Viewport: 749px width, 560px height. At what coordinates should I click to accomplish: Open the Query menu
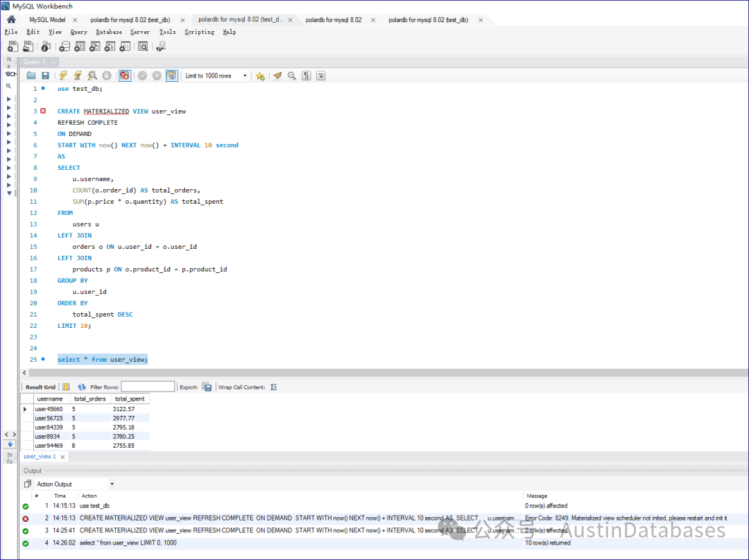[79, 32]
